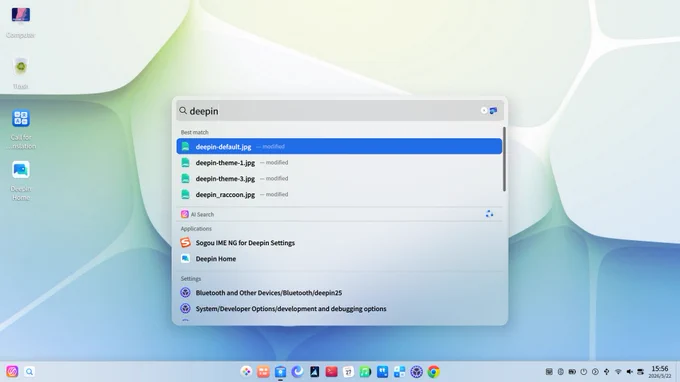Click the file icon beside deepin-theme-1.jpg
The height and width of the screenshot is (382, 680).
(185, 163)
